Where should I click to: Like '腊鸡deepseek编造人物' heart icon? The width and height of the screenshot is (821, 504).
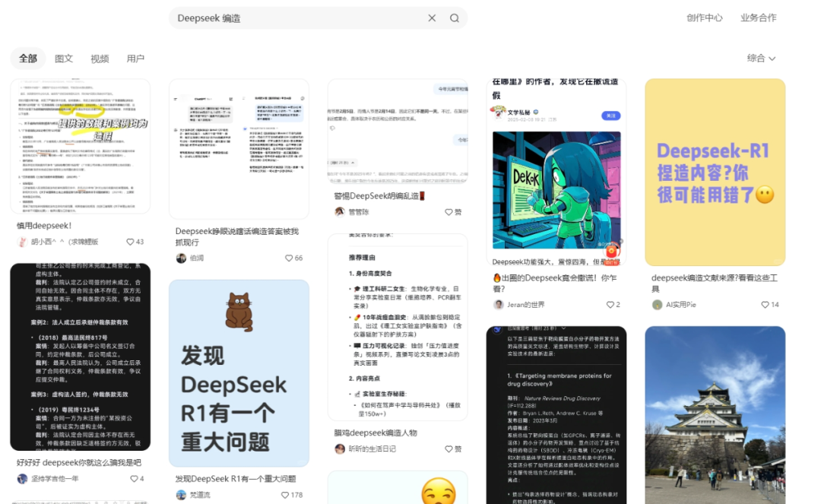point(449,449)
